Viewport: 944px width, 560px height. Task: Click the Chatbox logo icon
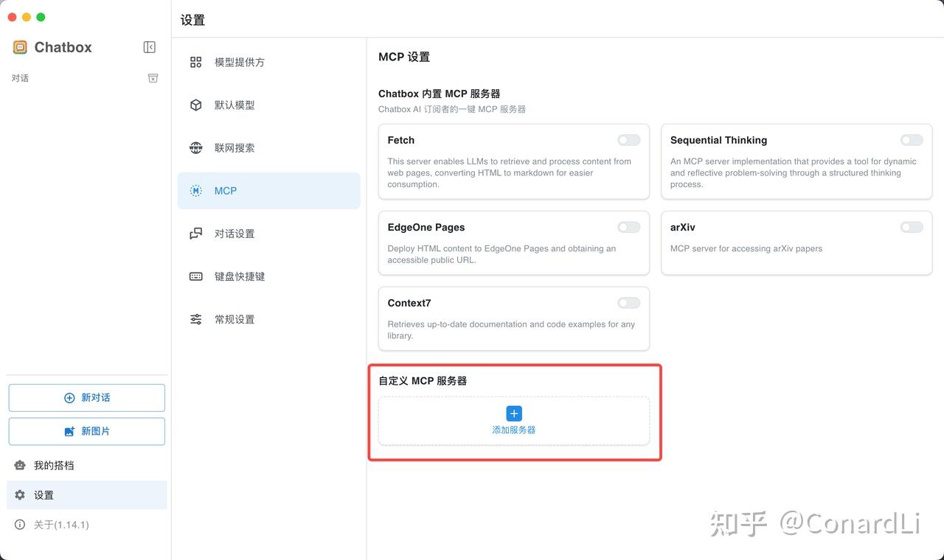point(20,47)
